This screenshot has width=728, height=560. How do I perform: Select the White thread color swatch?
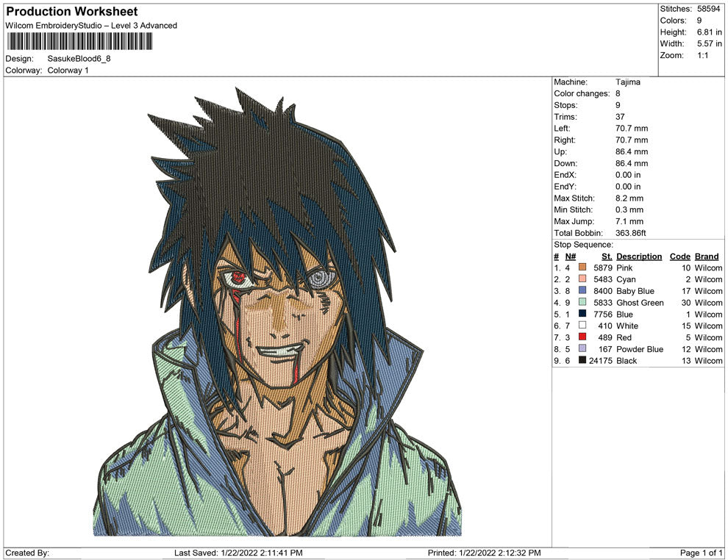(x=582, y=326)
